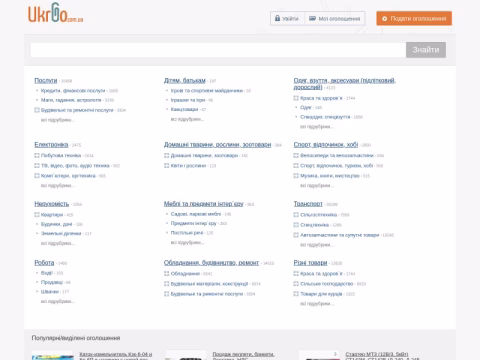Expand icon beside Квартири
This screenshot has width=480, height=360.
(37, 215)
